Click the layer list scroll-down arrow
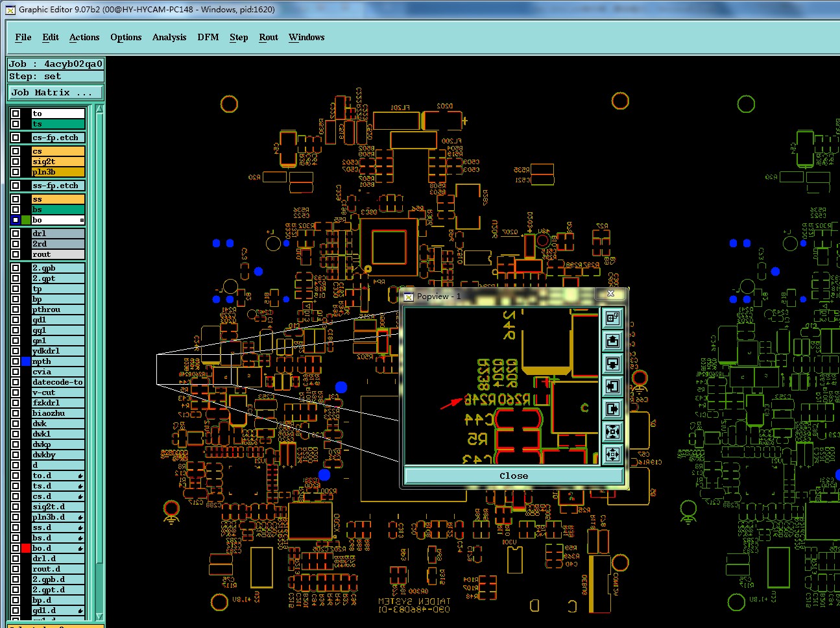Image resolution: width=840 pixels, height=628 pixels. tap(99, 616)
